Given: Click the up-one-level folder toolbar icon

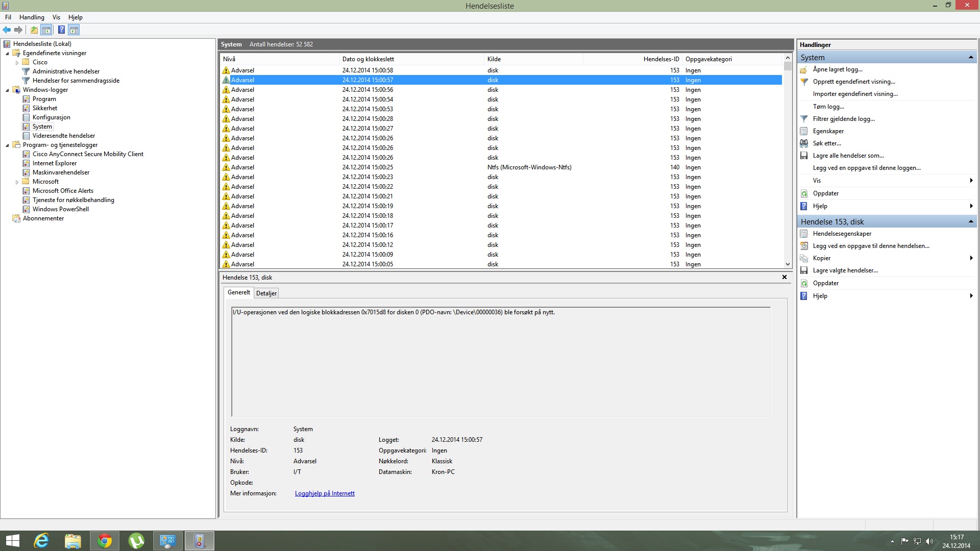Looking at the screenshot, I should tap(34, 30).
